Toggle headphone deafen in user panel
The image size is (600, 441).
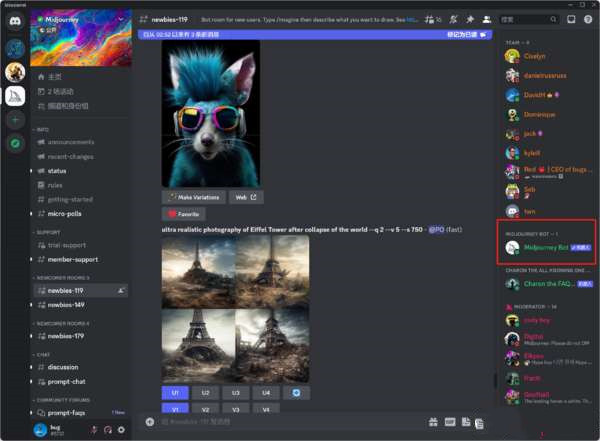coord(108,430)
